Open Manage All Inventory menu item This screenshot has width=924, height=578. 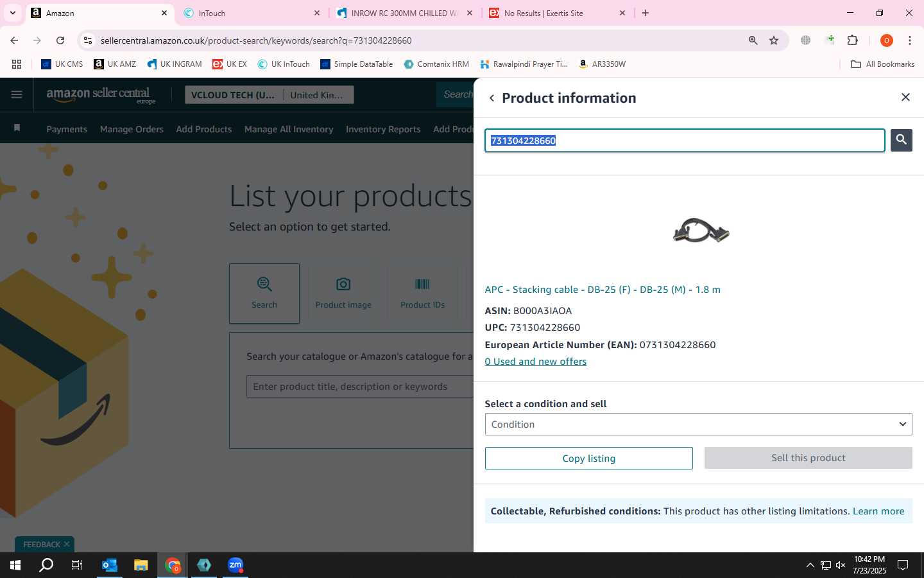click(x=289, y=129)
